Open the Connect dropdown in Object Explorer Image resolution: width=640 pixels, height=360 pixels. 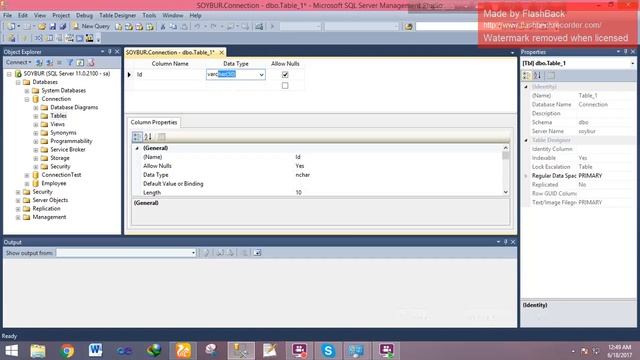19,62
